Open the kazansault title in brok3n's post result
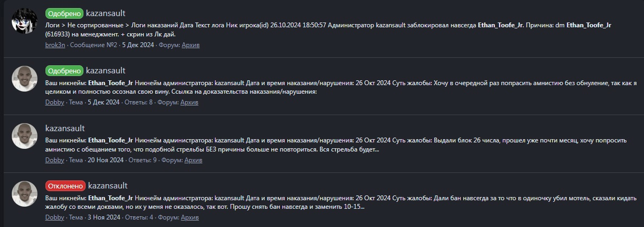The width and height of the screenshot is (644, 227). [x=105, y=13]
